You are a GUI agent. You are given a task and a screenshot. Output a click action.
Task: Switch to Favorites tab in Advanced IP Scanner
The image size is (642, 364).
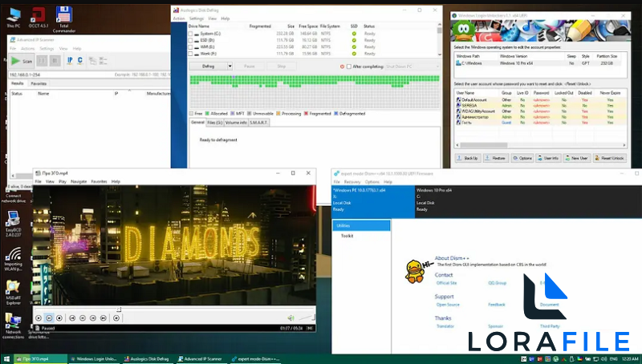pyautogui.click(x=39, y=83)
